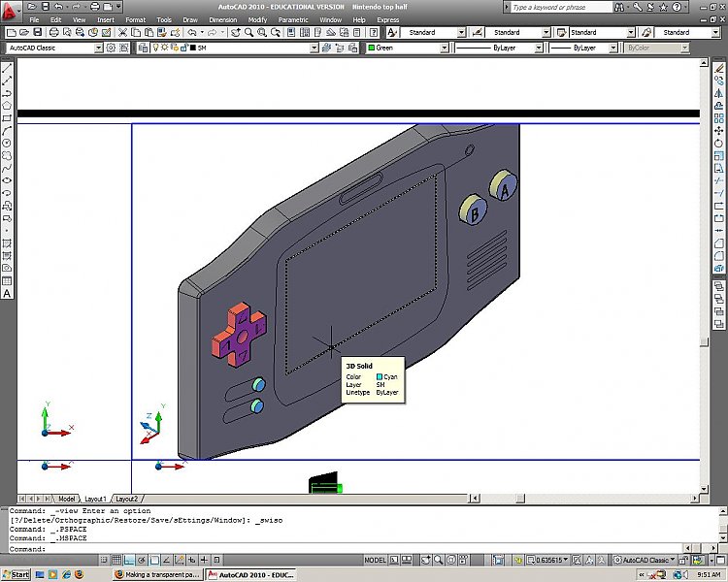Select the Multiline Text tool

[x=7, y=293]
